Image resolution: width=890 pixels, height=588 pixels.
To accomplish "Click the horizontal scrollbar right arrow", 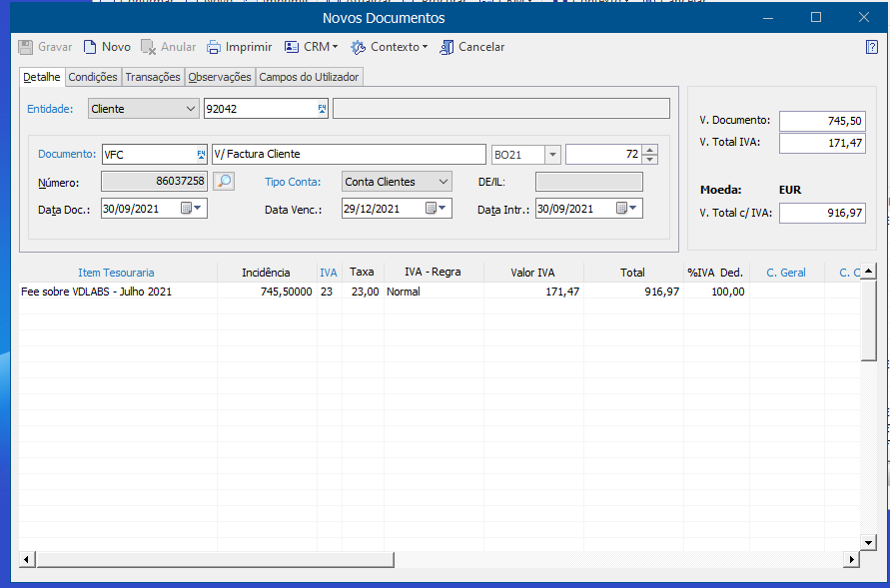I will (x=851, y=561).
